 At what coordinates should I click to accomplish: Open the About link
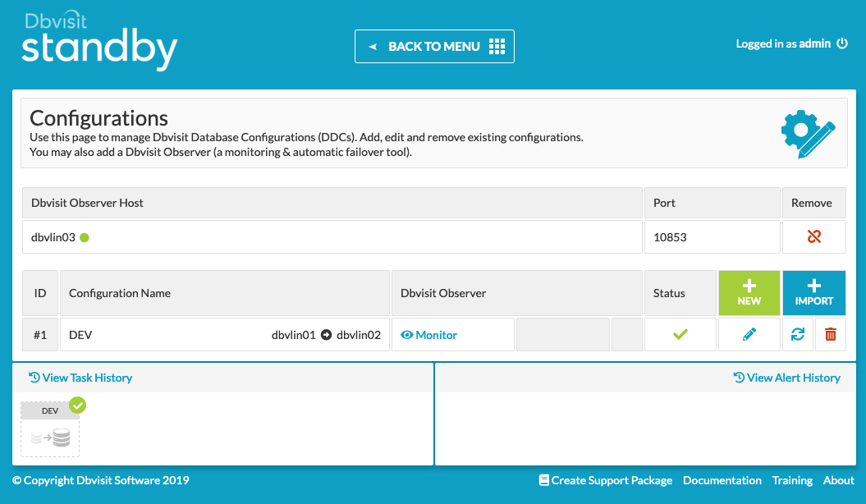click(839, 480)
